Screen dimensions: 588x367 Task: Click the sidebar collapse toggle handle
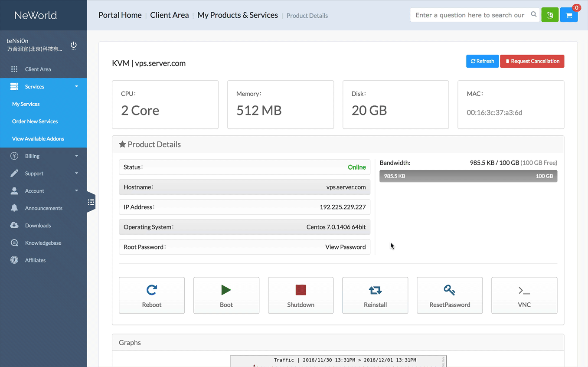[x=91, y=202]
